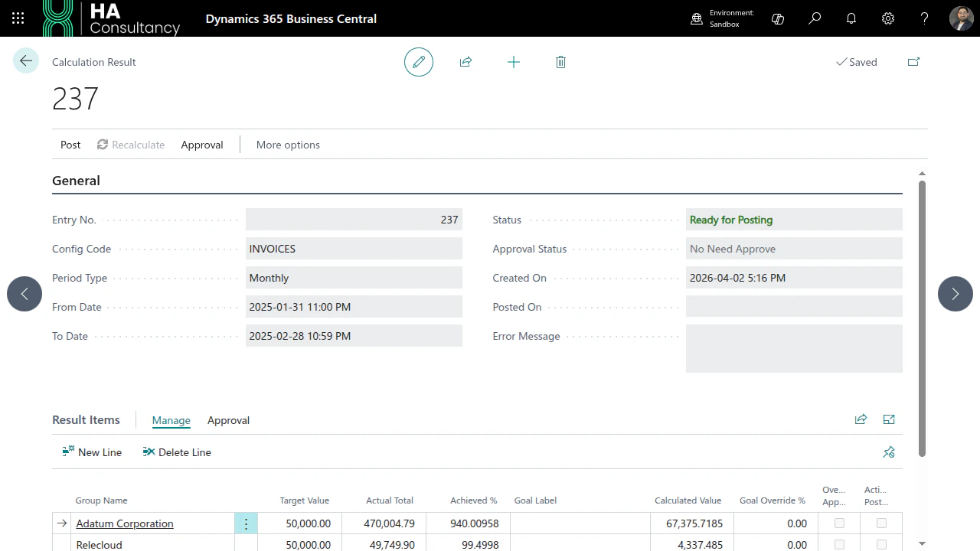Image resolution: width=980 pixels, height=551 pixels.
Task: Open the page in a new window
Action: [913, 62]
